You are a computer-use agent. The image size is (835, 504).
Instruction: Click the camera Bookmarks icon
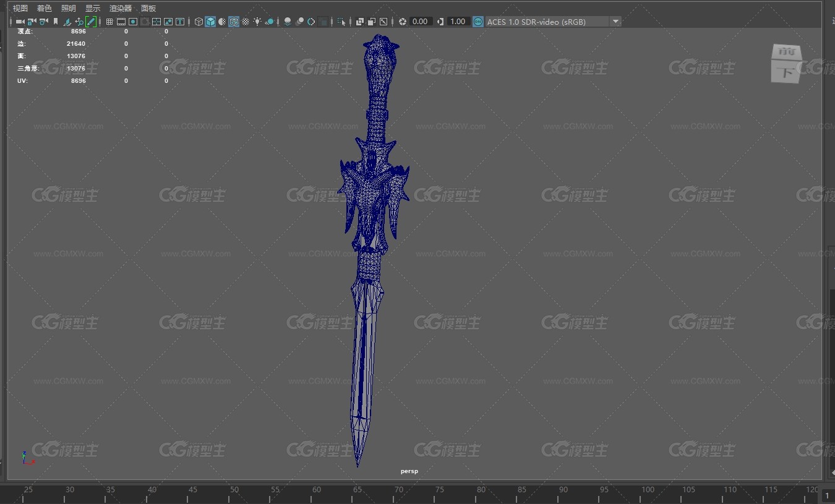point(56,22)
